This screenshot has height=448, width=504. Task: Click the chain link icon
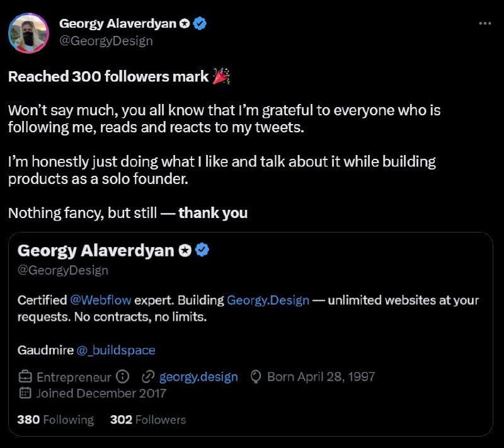click(149, 377)
